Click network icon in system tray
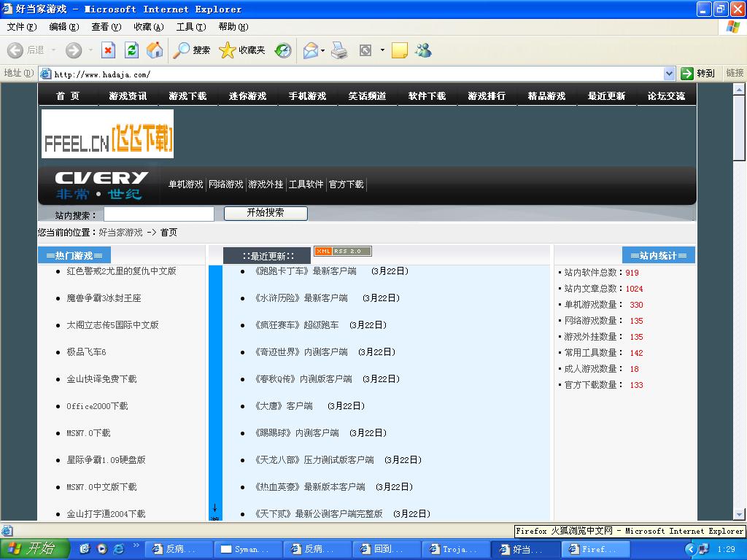 pos(704,549)
